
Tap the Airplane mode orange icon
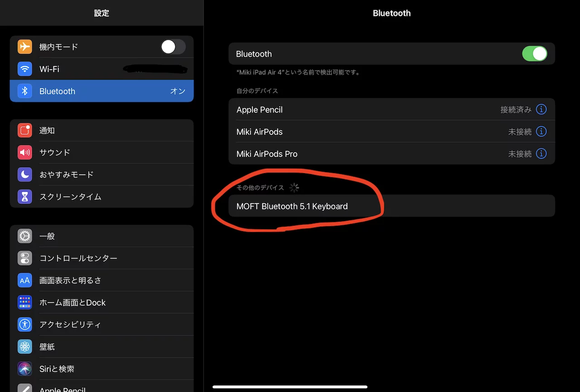pos(25,47)
